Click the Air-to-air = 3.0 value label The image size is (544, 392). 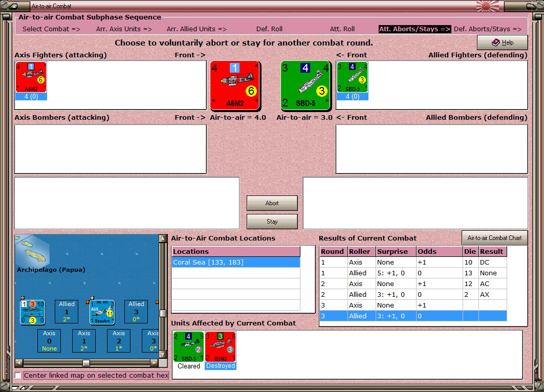click(304, 118)
